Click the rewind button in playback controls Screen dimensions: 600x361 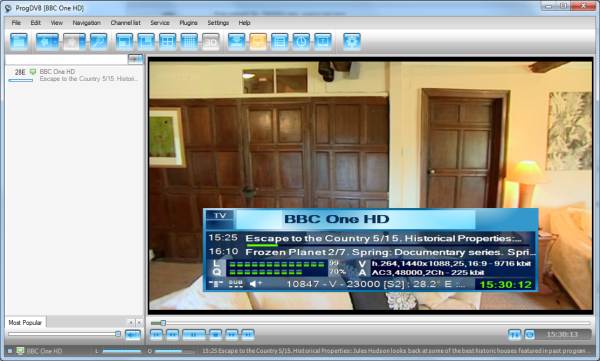[x=172, y=335]
